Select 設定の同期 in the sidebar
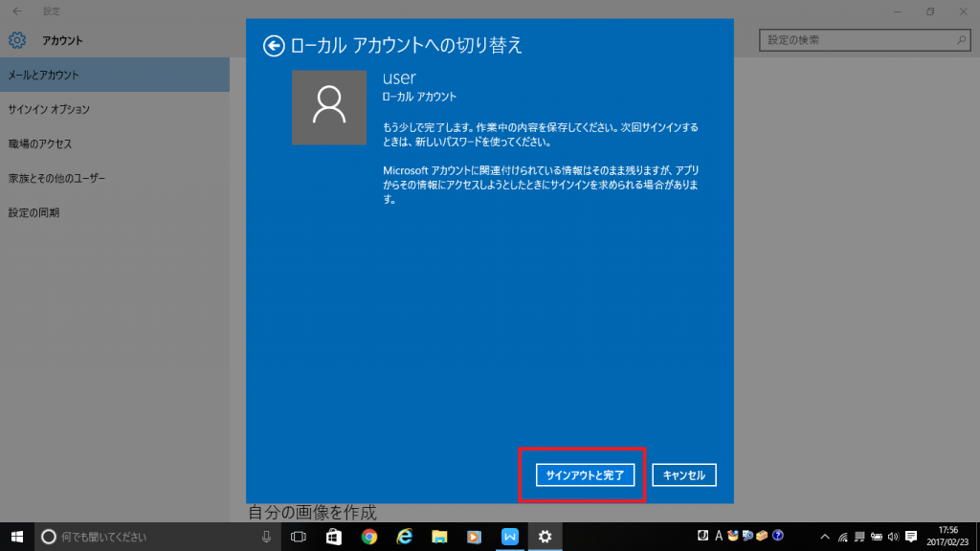Screen dimensions: 980x551 [x=46, y=212]
